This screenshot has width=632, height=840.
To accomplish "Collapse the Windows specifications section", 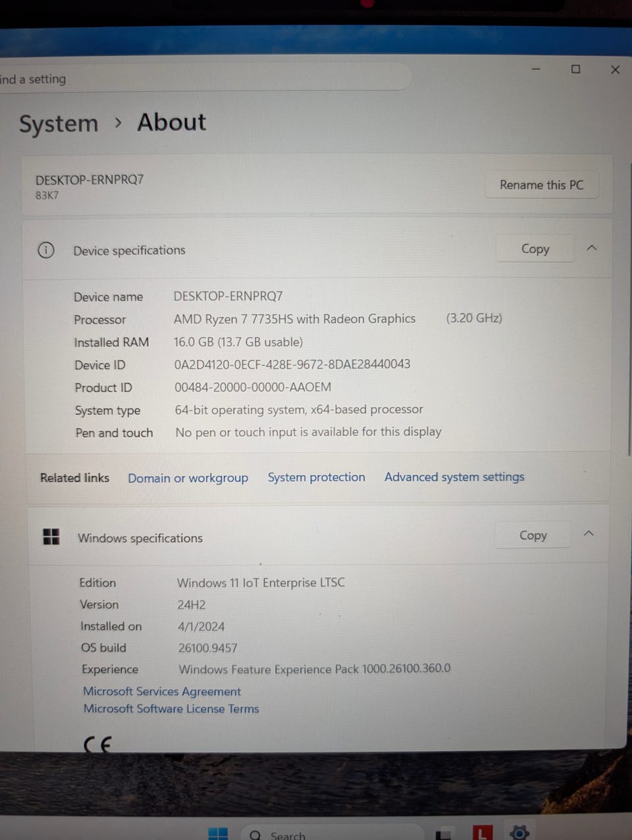I will pos(589,534).
